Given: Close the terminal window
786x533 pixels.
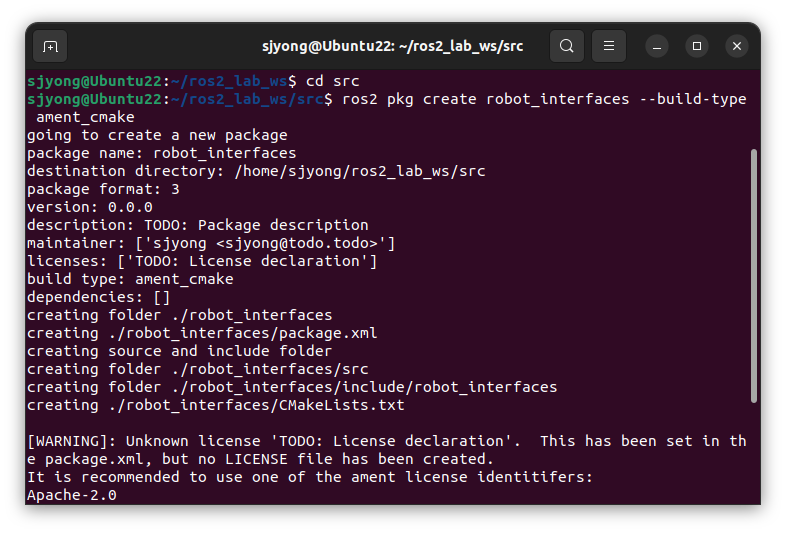Looking at the screenshot, I should coord(736,47).
